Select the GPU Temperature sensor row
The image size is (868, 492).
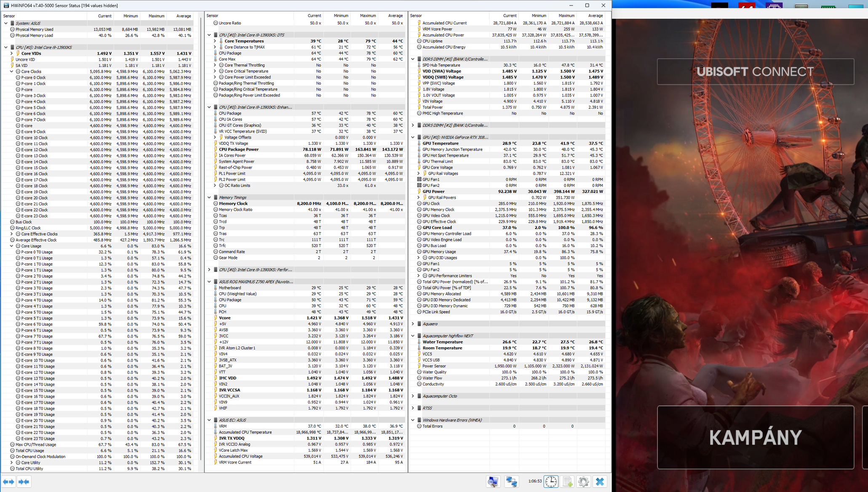[x=440, y=144]
